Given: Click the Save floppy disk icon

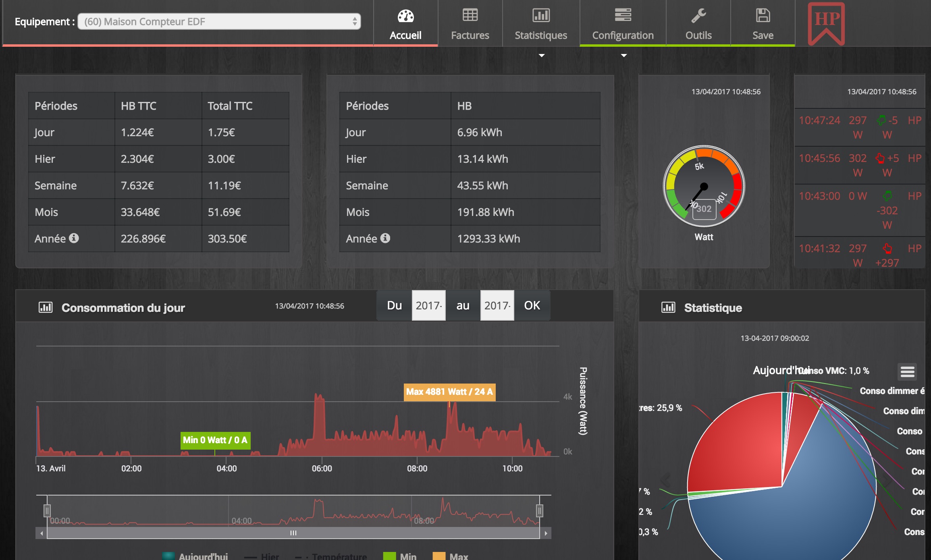Looking at the screenshot, I should [x=763, y=15].
